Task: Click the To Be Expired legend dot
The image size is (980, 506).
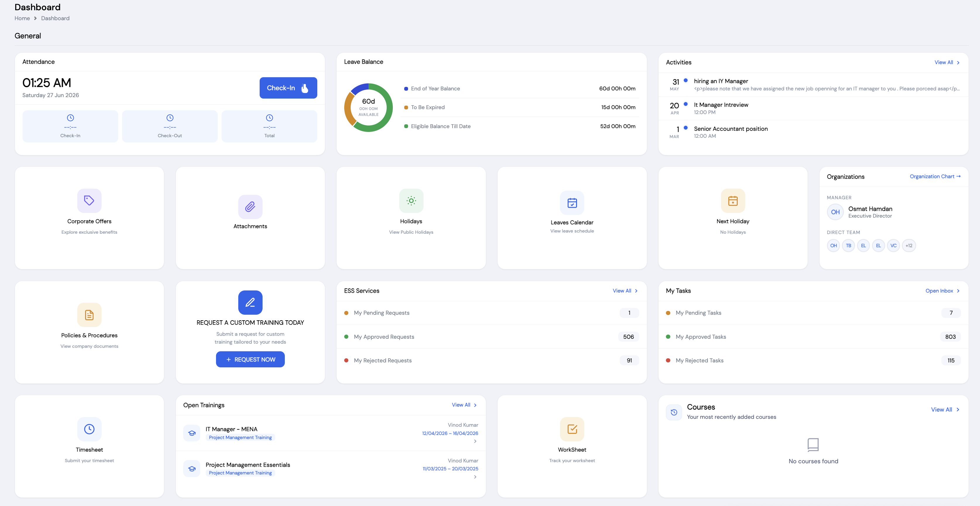Action: 406,108
